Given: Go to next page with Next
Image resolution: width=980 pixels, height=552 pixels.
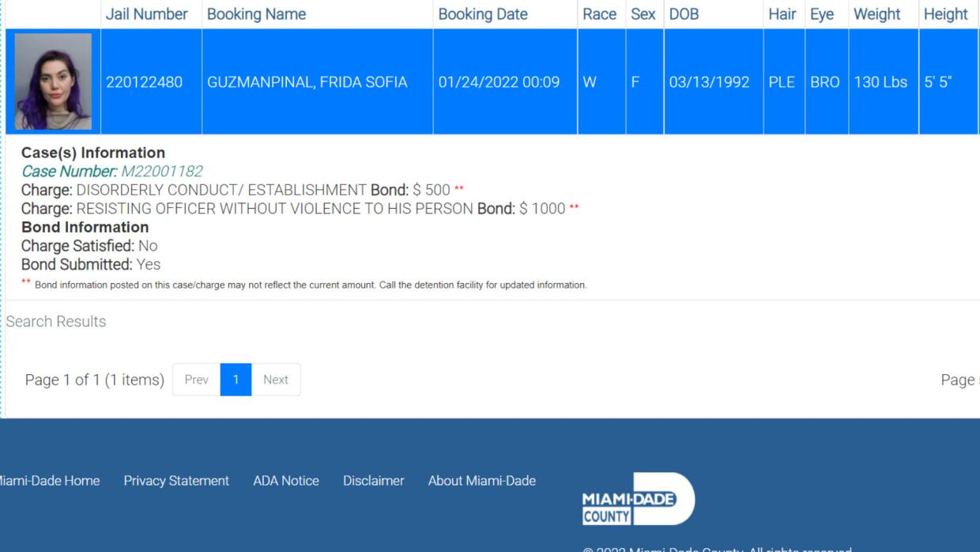Looking at the screenshot, I should 276,380.
